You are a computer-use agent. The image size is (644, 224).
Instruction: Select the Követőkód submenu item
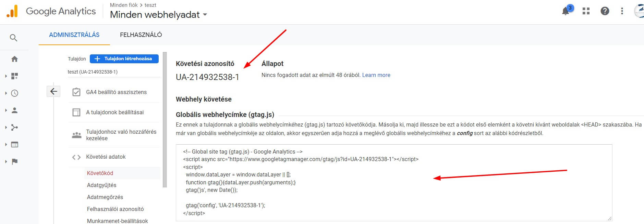(100, 173)
